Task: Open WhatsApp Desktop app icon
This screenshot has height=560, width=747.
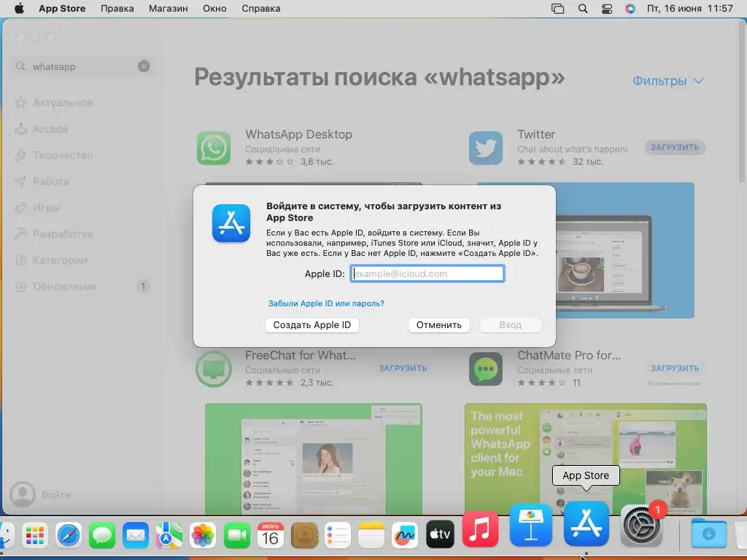Action: [x=214, y=148]
